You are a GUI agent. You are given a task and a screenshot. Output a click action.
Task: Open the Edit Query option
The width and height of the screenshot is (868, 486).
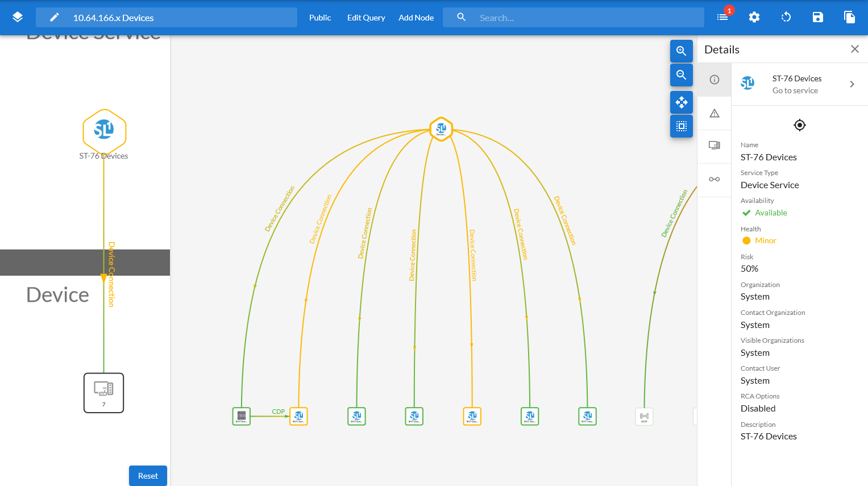click(366, 18)
